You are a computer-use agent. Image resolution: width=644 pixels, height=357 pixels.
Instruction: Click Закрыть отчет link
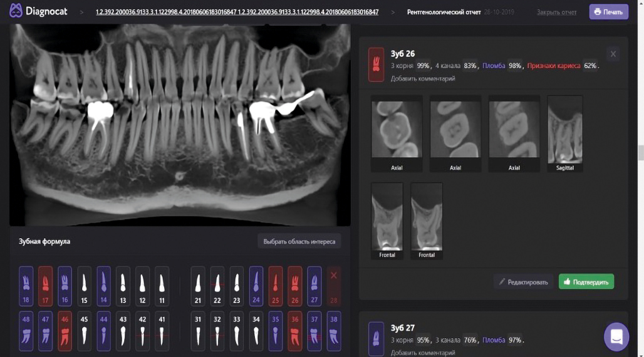(556, 12)
